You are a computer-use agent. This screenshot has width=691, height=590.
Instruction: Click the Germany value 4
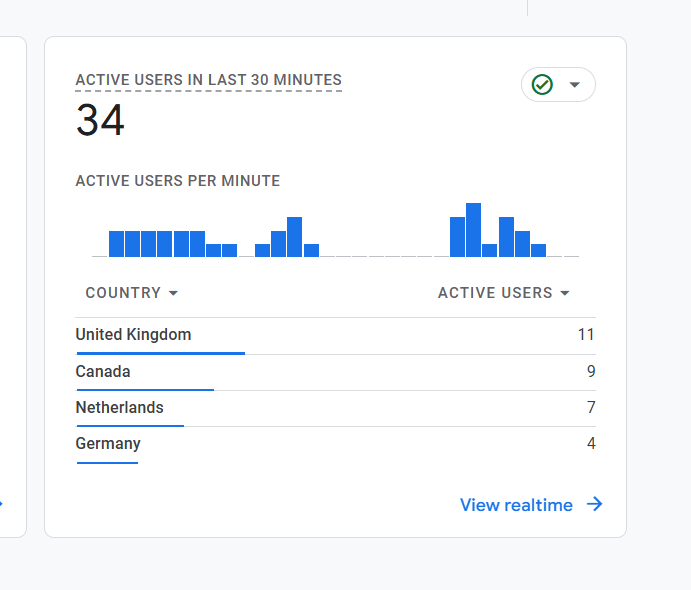[591, 443]
